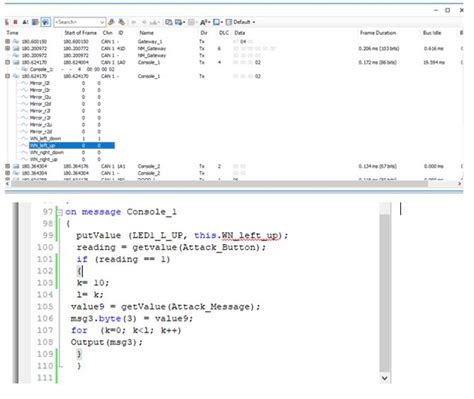Click the frame icon on Console_2 row with 1A1
474x399 pixels.
(16, 166)
